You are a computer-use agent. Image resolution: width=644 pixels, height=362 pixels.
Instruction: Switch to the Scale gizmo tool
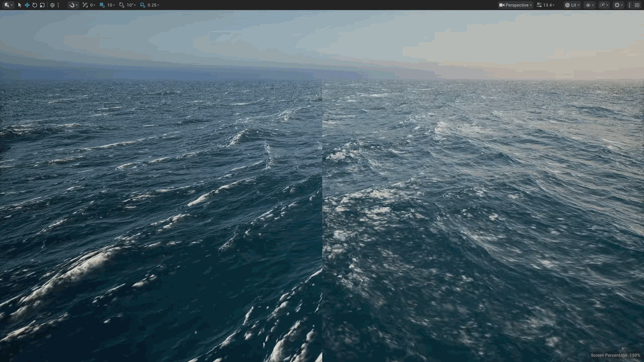tap(42, 5)
